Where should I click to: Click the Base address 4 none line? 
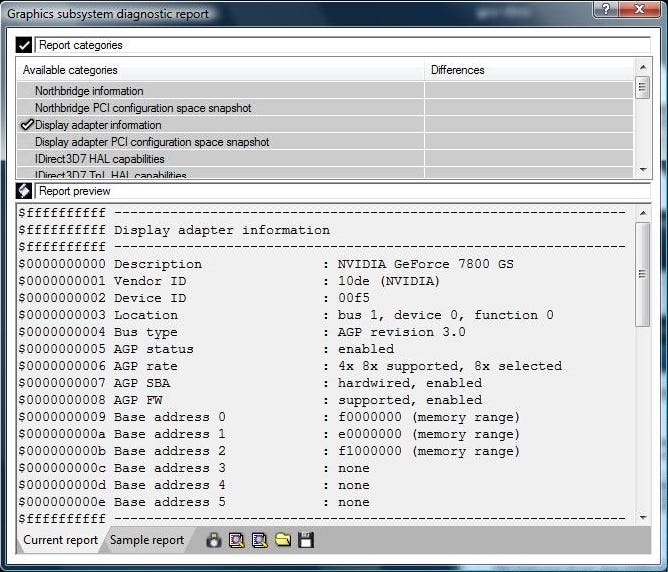coord(194,486)
